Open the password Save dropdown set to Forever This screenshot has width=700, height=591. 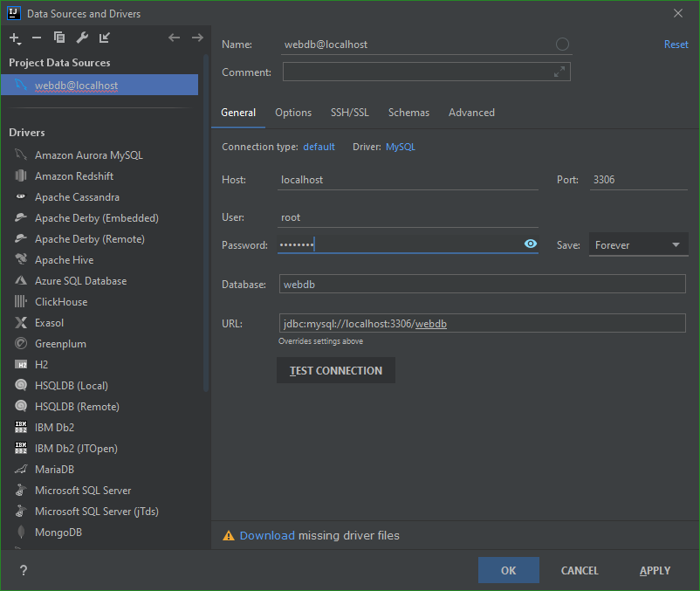click(638, 244)
